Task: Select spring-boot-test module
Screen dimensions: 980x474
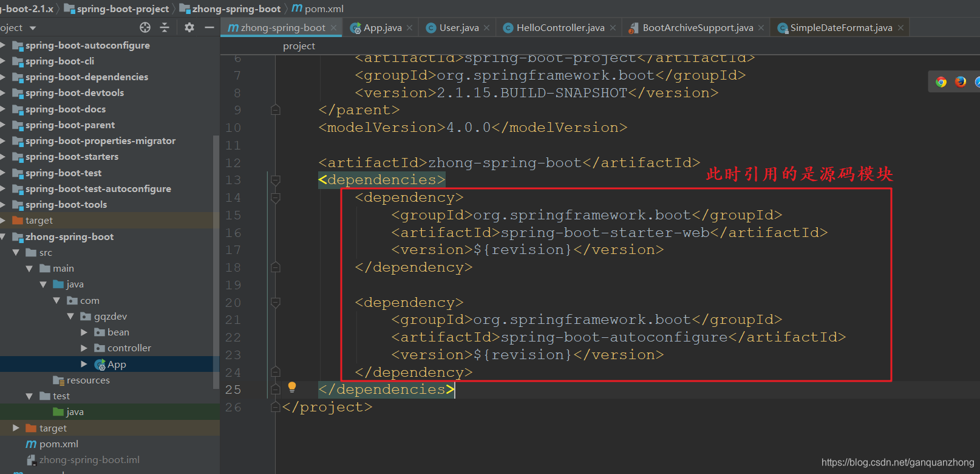Action: (x=63, y=173)
